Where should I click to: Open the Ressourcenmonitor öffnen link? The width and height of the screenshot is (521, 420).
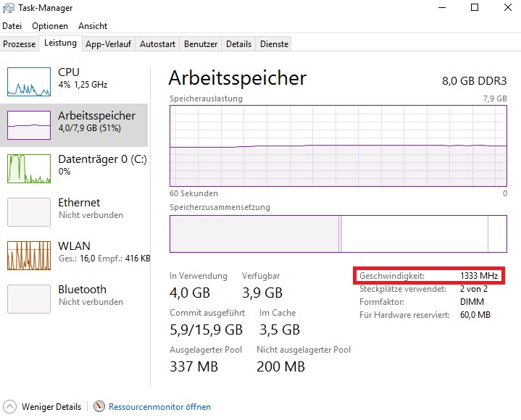[x=159, y=407]
